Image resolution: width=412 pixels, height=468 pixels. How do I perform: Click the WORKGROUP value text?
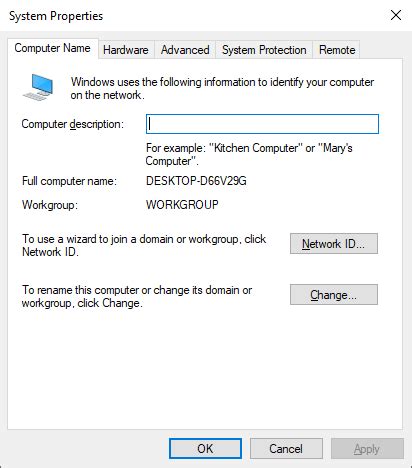pos(182,204)
